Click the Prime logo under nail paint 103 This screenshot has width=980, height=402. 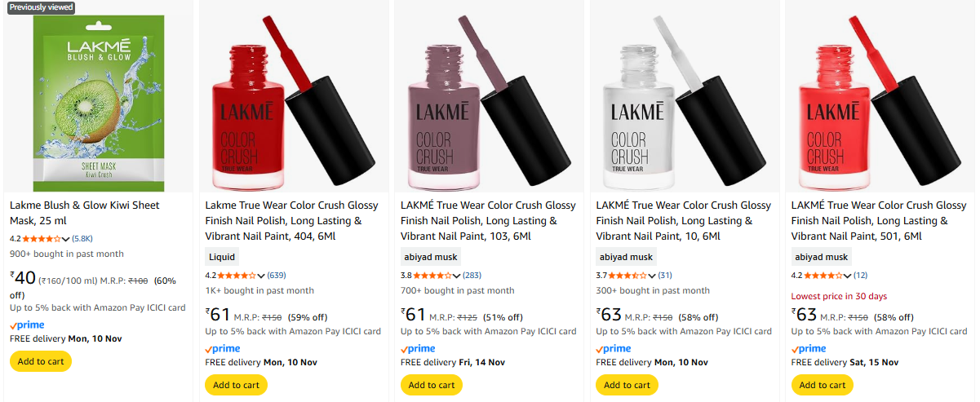[419, 349]
